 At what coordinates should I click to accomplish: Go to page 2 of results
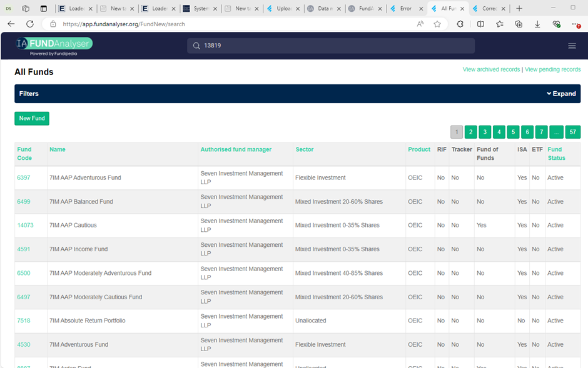(471, 132)
